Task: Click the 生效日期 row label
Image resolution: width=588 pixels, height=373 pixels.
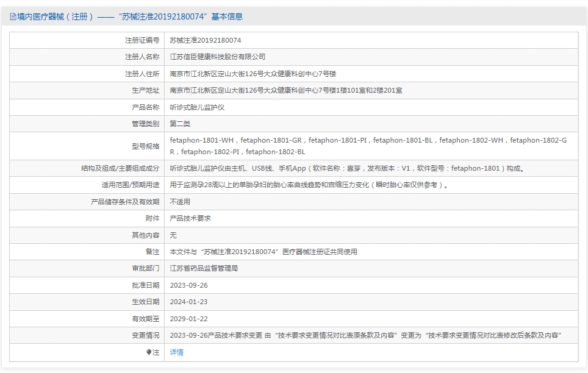Action: [146, 302]
